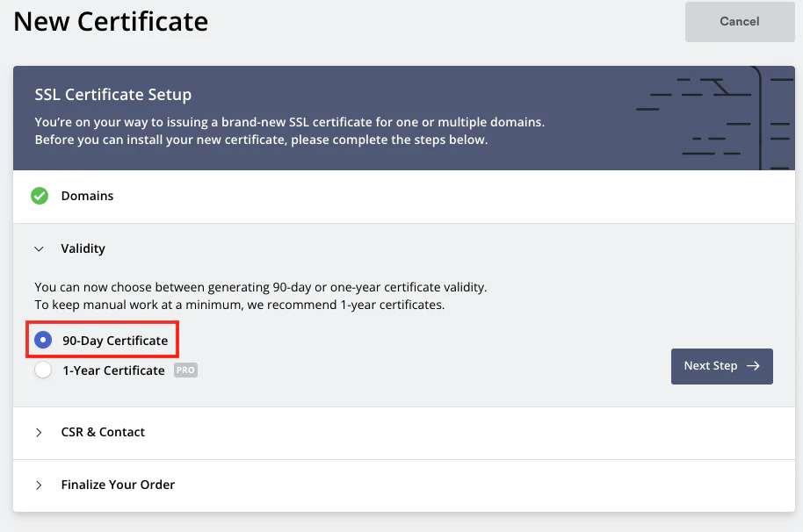
Task: Click the Next Step button
Action: coord(721,366)
